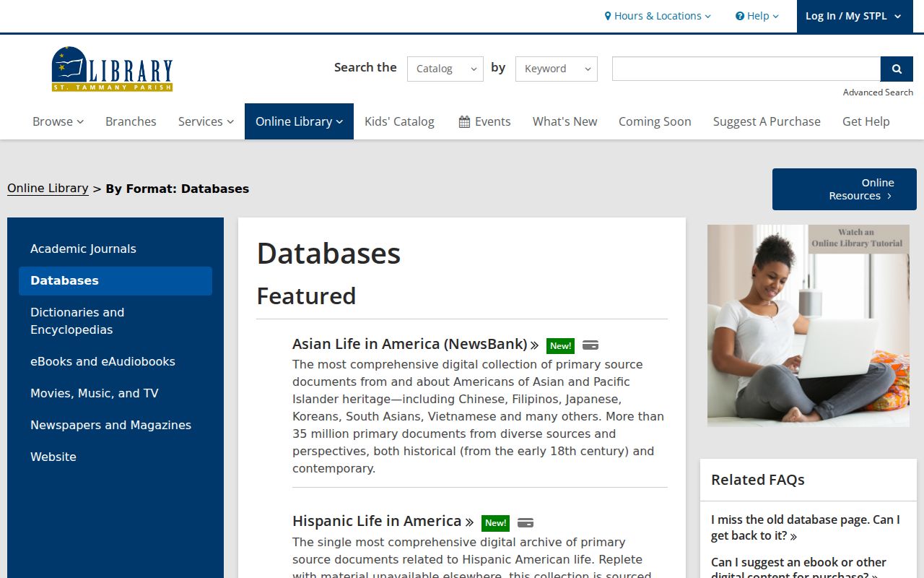Open the Online Library navigation menu
This screenshot has width=924, height=578.
(x=299, y=121)
